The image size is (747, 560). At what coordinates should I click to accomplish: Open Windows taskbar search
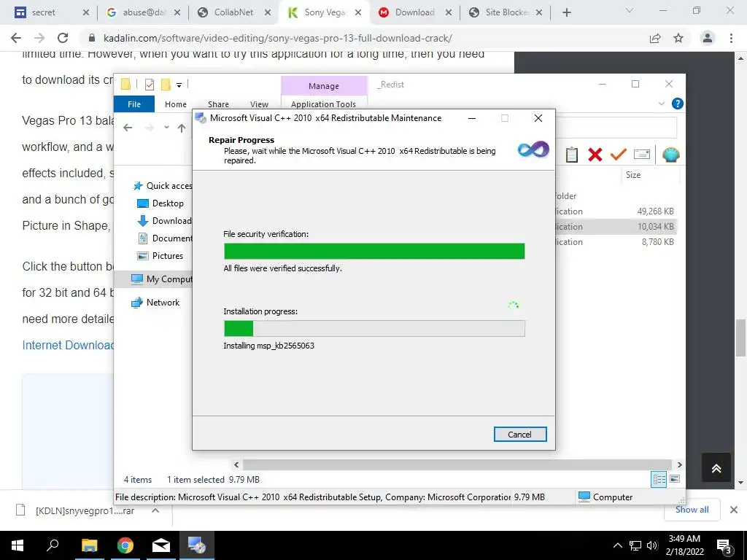pos(53,545)
